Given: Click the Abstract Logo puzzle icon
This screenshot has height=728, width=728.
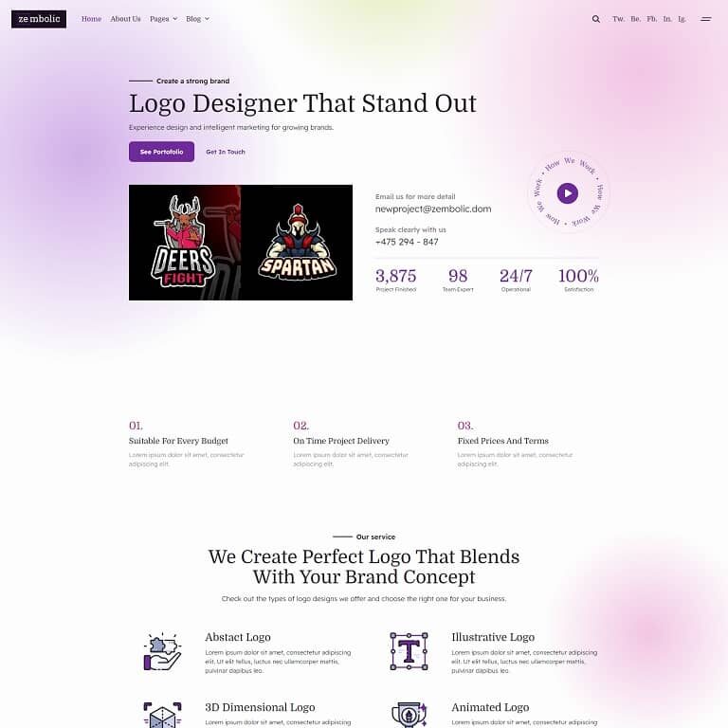Looking at the screenshot, I should pyautogui.click(x=162, y=651).
